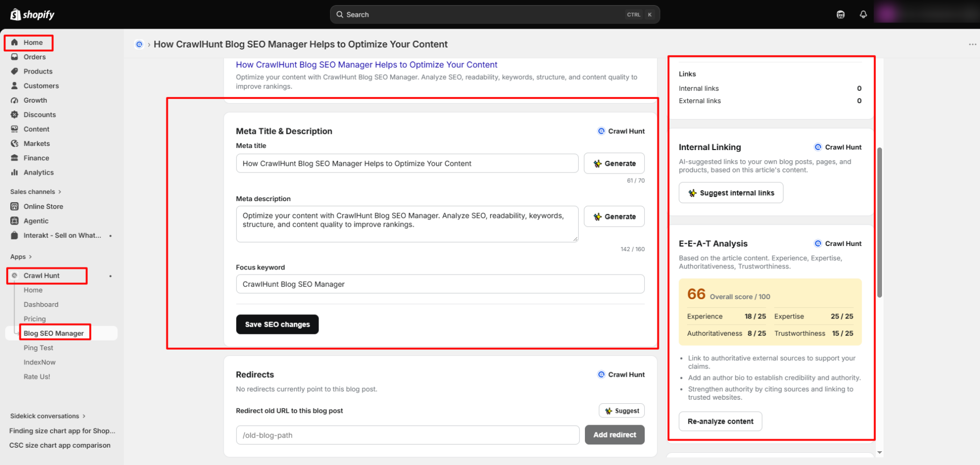Screen dimensions: 980x465
Task: Open Crawl Hunt Dashboard submenu item
Action: point(41,304)
